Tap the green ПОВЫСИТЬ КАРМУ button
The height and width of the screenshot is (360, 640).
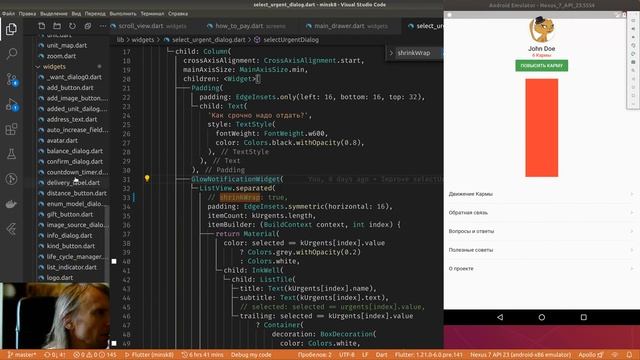[542, 65]
